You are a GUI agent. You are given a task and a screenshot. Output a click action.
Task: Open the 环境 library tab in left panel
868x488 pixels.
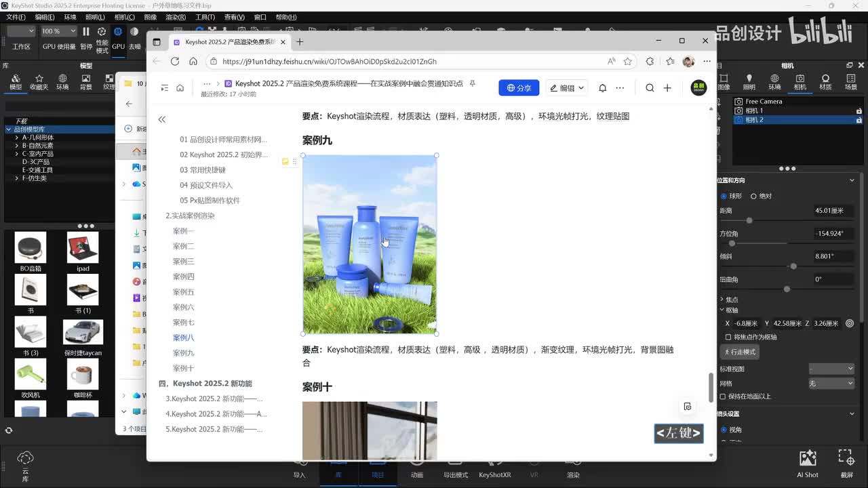pyautogui.click(x=62, y=82)
